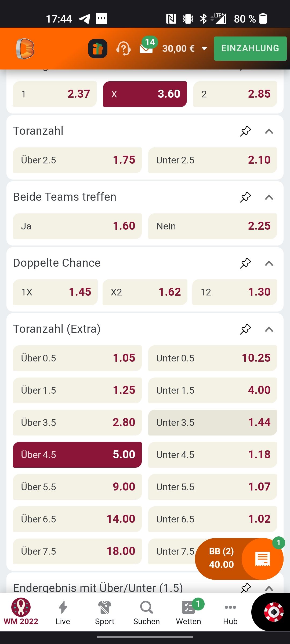The image size is (290, 644).
Task: Pin the Beide Teams treffen market
Action: click(245, 197)
